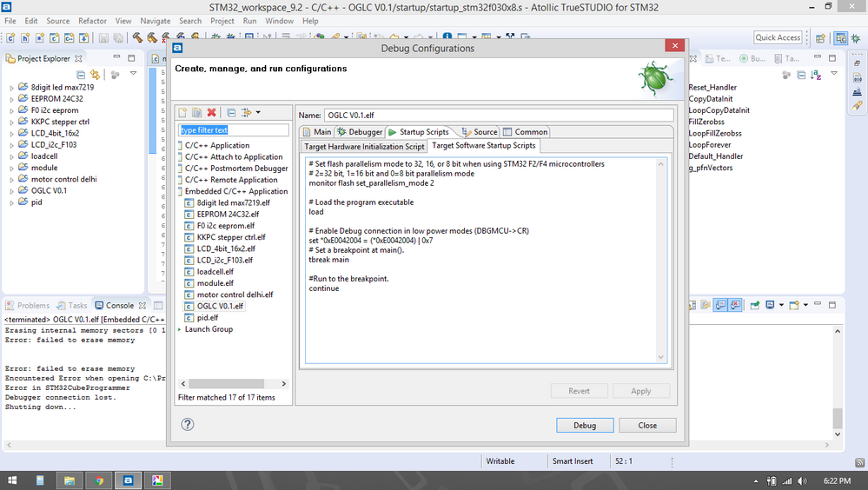Click down arrow of startup script scrollbar
868x490 pixels.
[660, 358]
